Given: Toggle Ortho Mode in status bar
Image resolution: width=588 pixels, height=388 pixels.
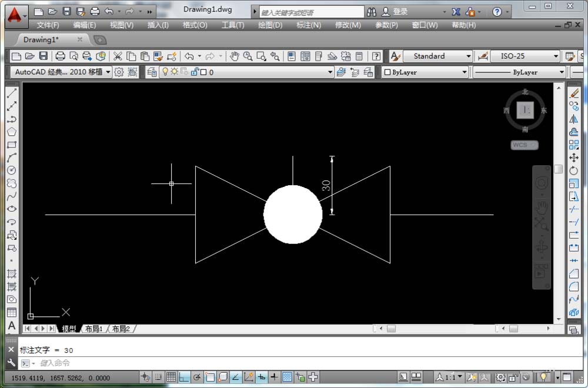Looking at the screenshot, I should (184, 377).
